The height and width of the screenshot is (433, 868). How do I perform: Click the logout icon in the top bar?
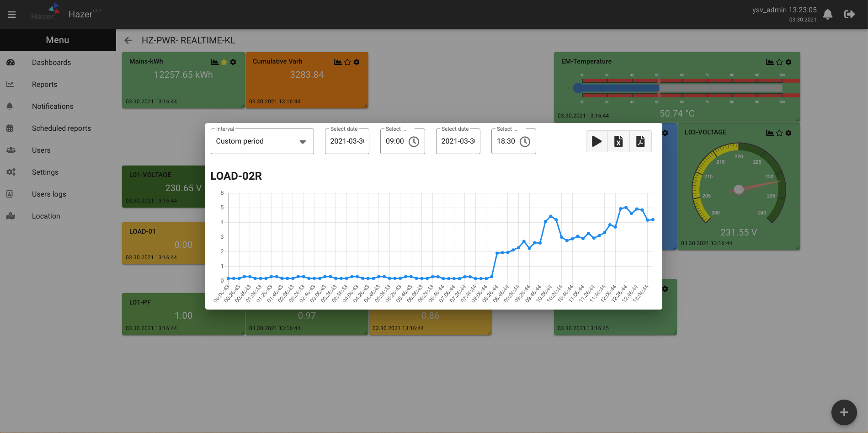coord(849,15)
